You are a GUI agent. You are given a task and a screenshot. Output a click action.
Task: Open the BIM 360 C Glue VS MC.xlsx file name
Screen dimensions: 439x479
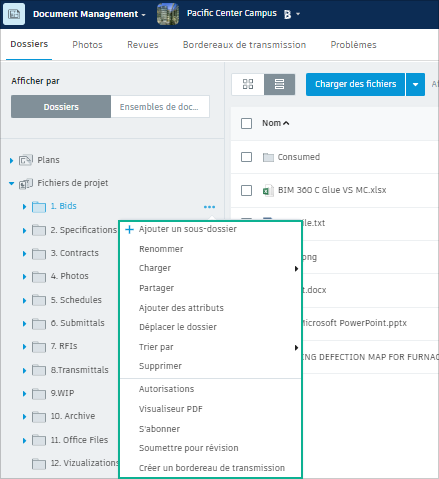pyautogui.click(x=332, y=190)
